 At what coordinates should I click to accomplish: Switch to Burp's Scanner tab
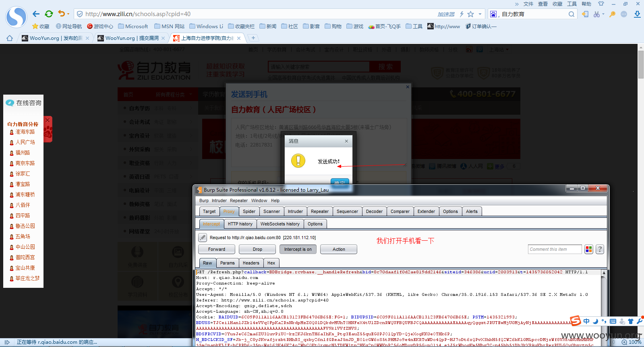pyautogui.click(x=271, y=211)
